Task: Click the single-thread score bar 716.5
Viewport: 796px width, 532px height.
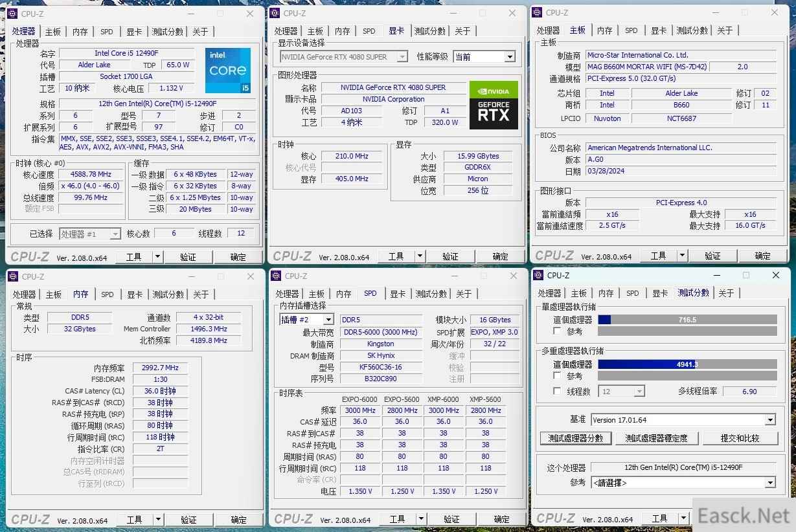Action: [x=687, y=320]
